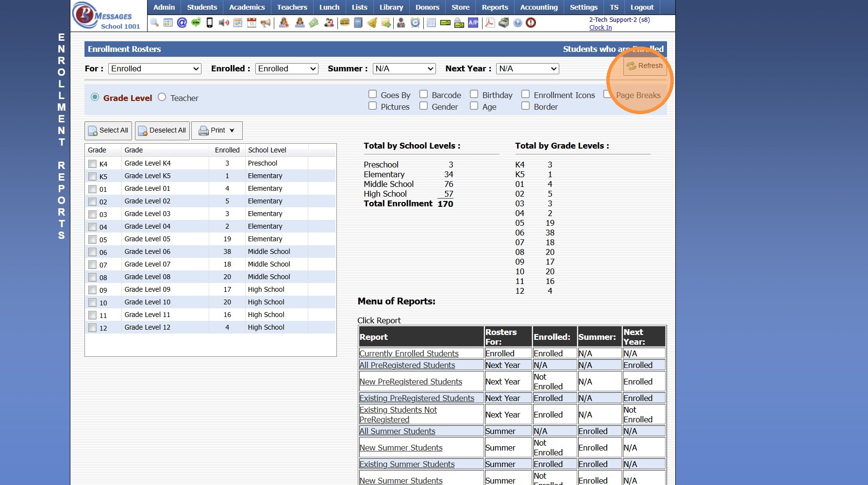868x485 pixels.
Task: Click the Enrolled column header in grade table
Action: [x=227, y=150]
